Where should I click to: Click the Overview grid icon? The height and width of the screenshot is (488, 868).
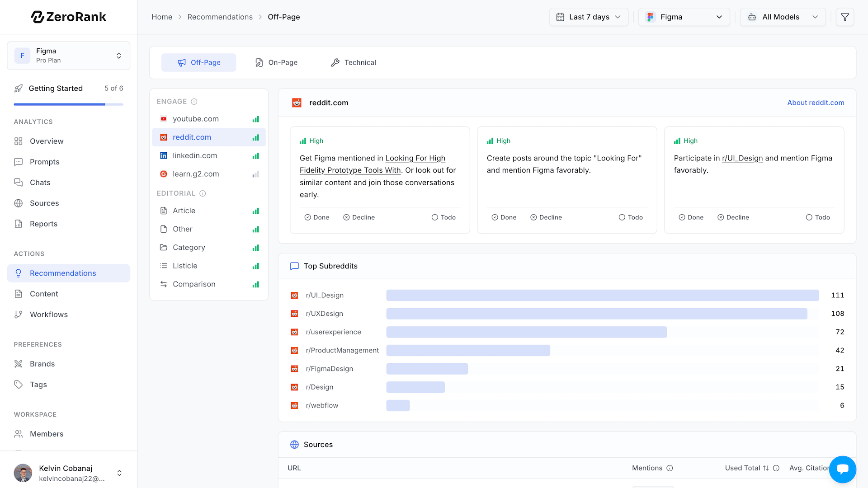coord(19,141)
